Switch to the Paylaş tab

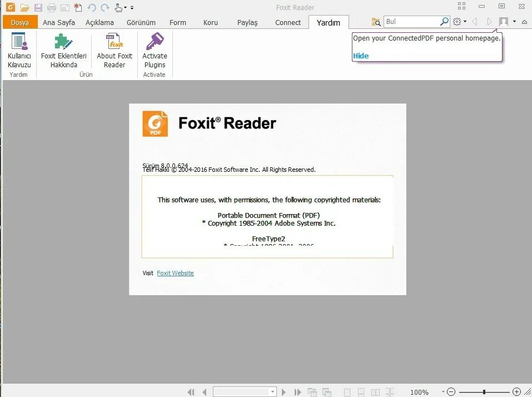tap(247, 22)
